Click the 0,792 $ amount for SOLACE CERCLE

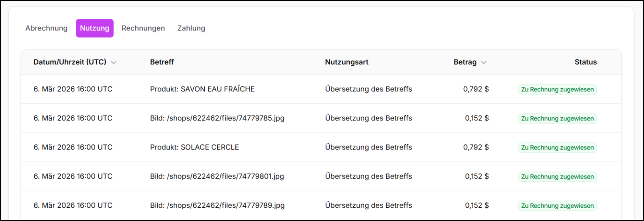tap(476, 147)
